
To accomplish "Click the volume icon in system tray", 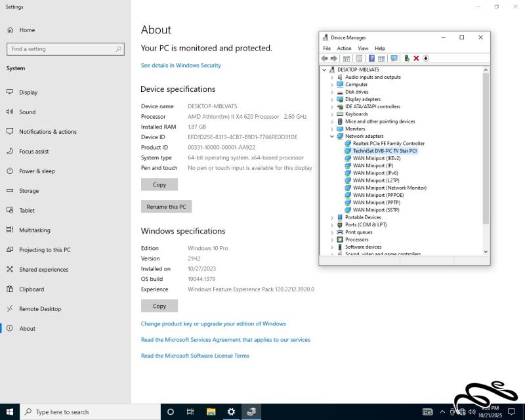I will pyautogui.click(x=473, y=411).
